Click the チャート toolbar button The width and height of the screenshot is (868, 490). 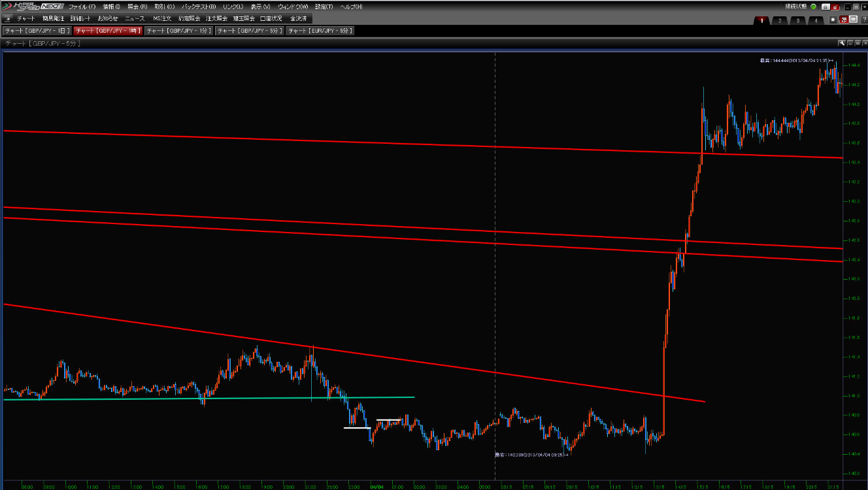[x=26, y=18]
